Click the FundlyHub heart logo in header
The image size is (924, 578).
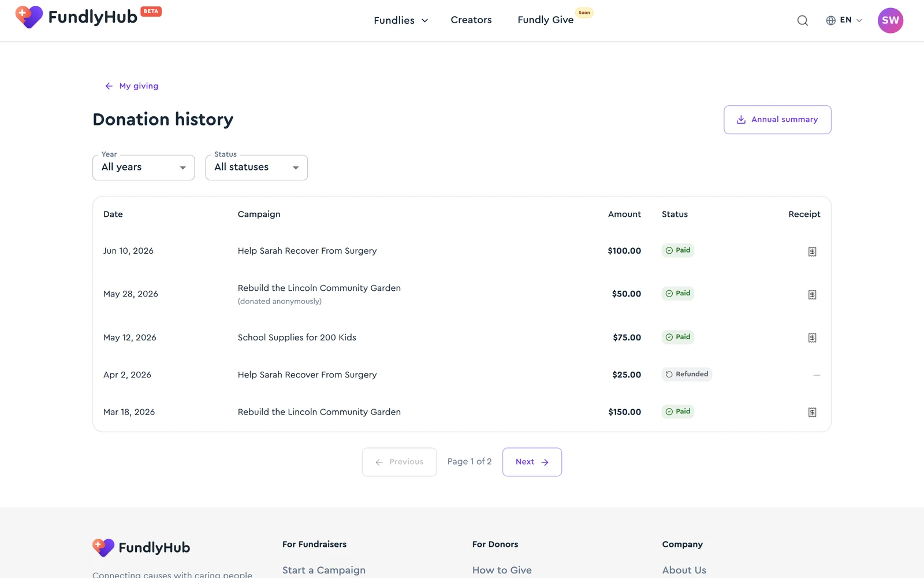pos(29,17)
